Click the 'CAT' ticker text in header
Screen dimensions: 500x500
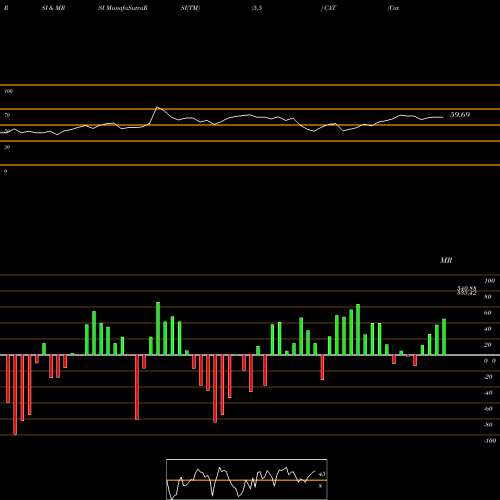click(329, 8)
